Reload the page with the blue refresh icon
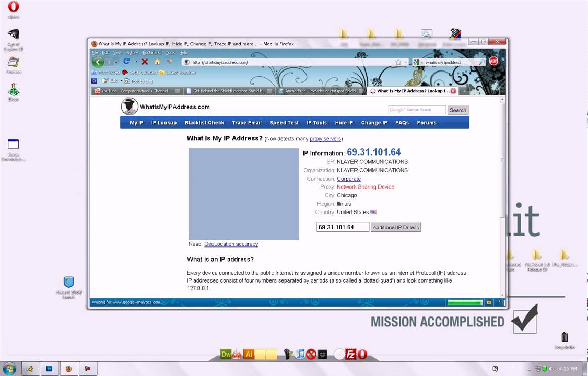This screenshot has height=376, width=588. (126, 61)
